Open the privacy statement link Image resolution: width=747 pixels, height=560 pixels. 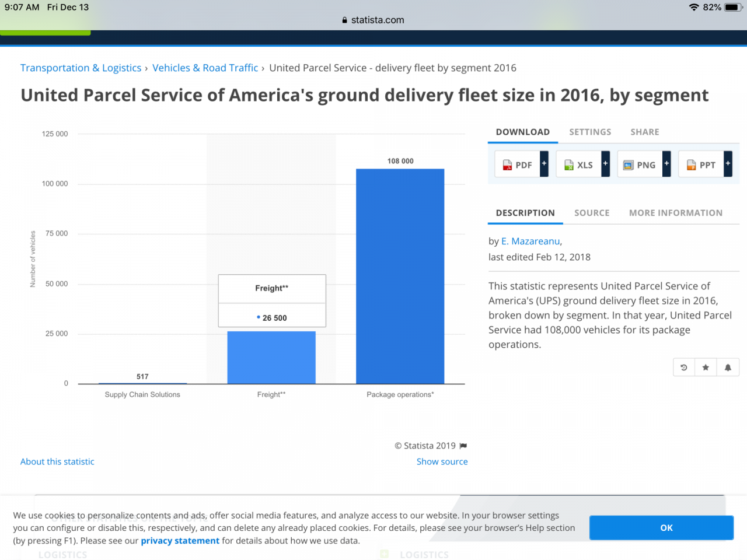pos(180,541)
